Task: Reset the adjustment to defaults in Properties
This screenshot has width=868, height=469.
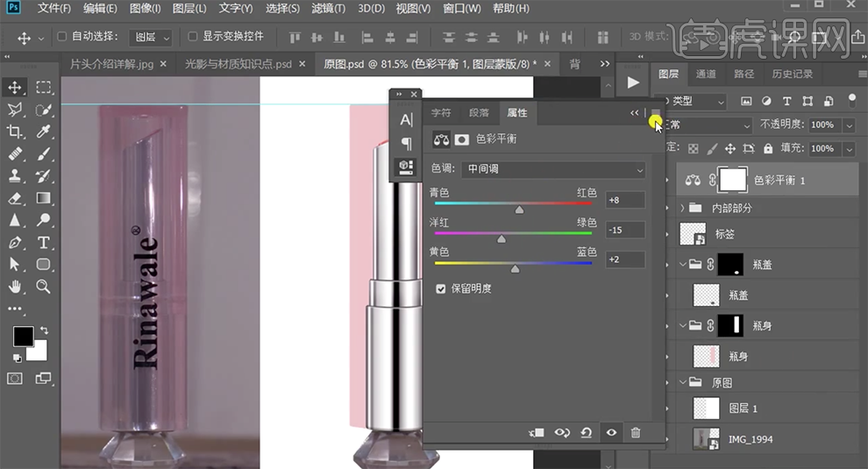Action: coord(587,432)
